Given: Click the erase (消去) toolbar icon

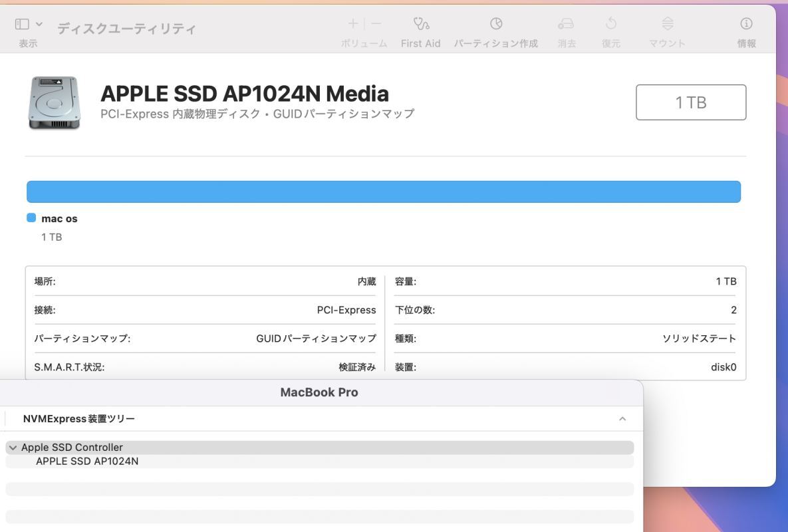Looking at the screenshot, I should [x=566, y=24].
